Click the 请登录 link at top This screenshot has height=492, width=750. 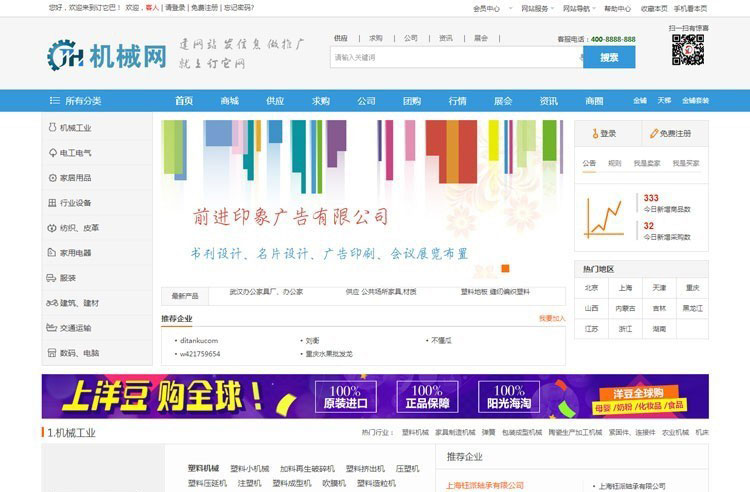[x=175, y=8]
